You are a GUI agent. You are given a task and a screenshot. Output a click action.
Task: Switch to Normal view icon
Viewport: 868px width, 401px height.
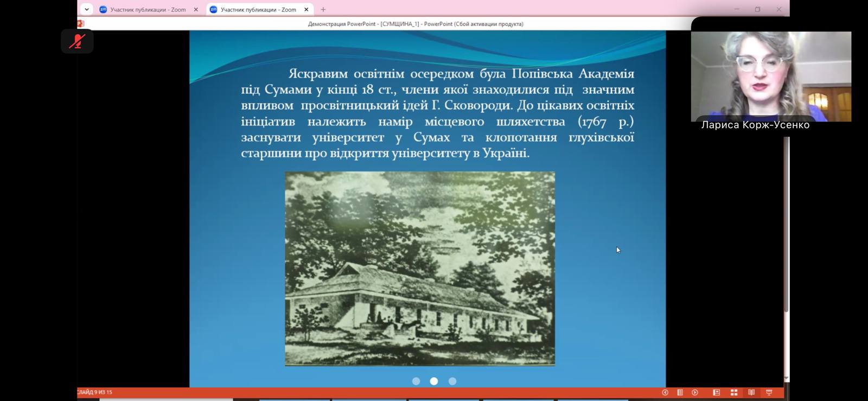point(716,392)
